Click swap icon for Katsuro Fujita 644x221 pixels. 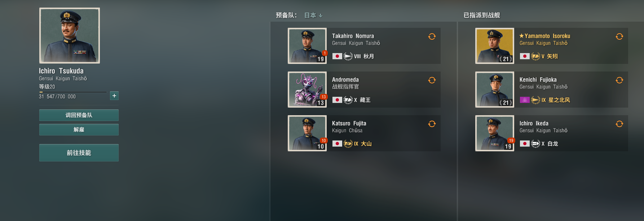point(432,124)
